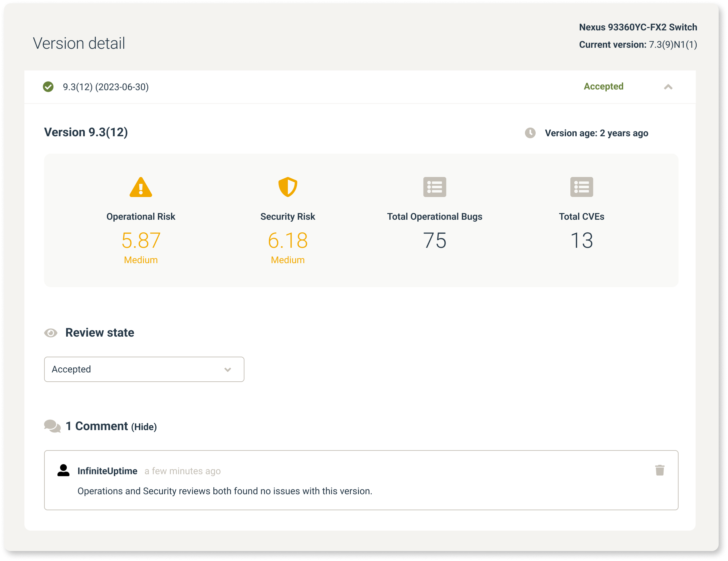Viewport: 728px width, 561px height.
Task: Toggle the Review state eye visibility icon
Action: pos(51,333)
